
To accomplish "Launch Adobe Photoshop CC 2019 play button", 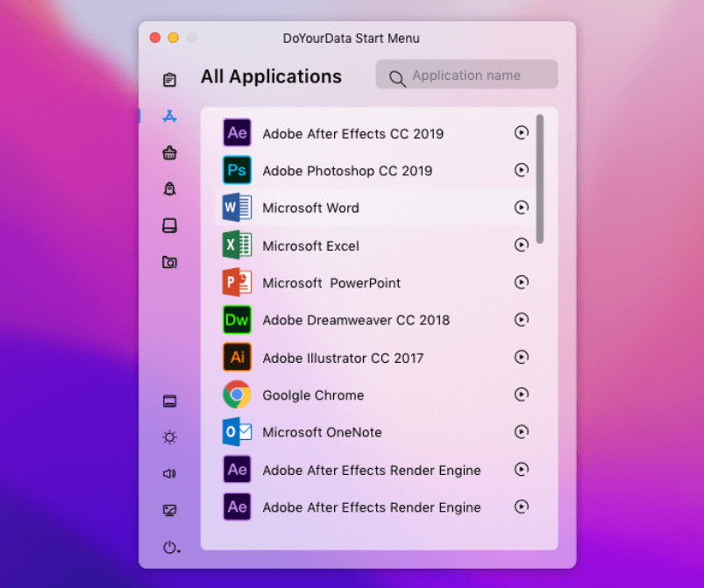I will click(522, 170).
